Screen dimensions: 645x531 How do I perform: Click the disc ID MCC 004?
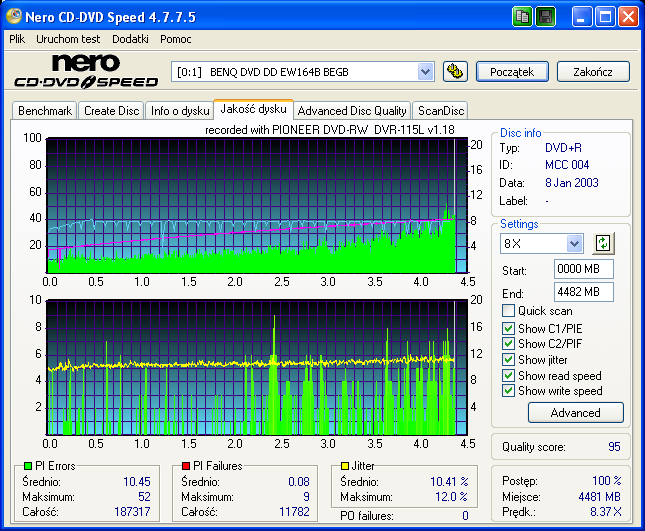point(567,165)
